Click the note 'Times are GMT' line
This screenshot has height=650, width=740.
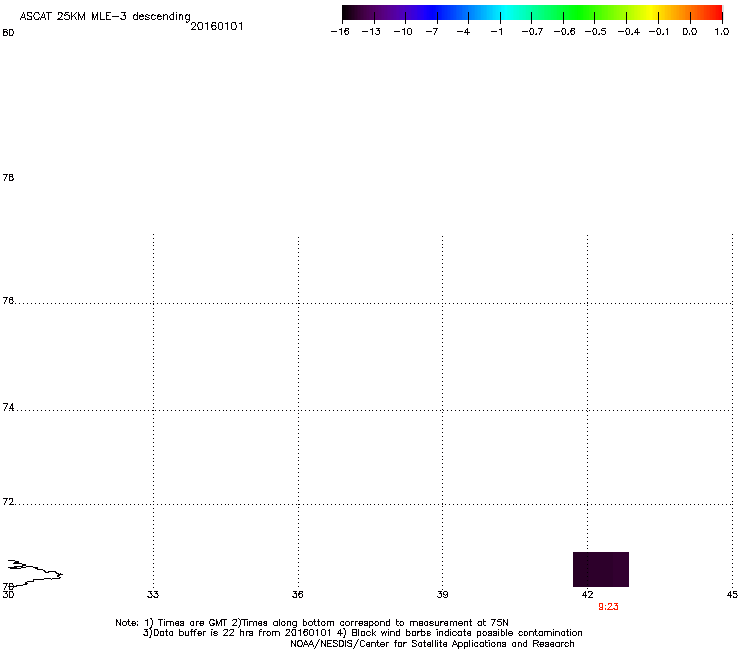[x=312, y=623]
